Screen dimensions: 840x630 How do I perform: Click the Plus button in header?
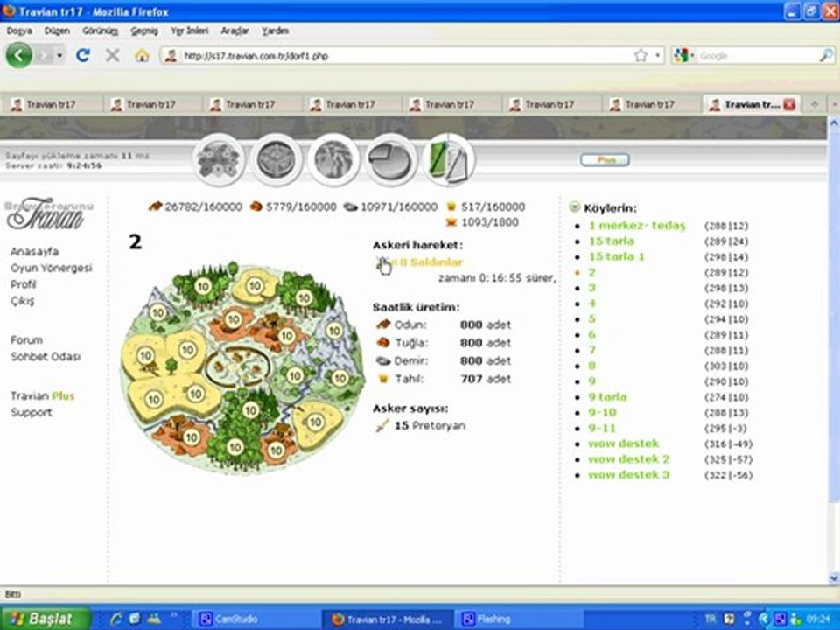605,159
